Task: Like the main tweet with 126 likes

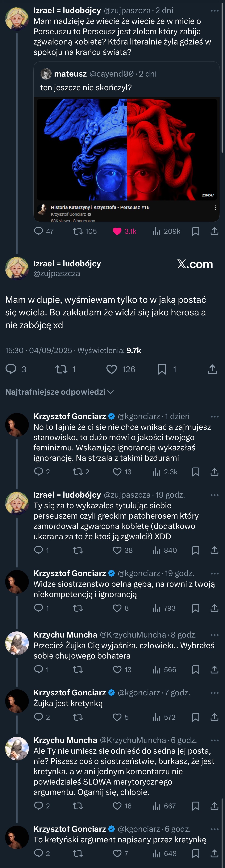Action: point(111,369)
